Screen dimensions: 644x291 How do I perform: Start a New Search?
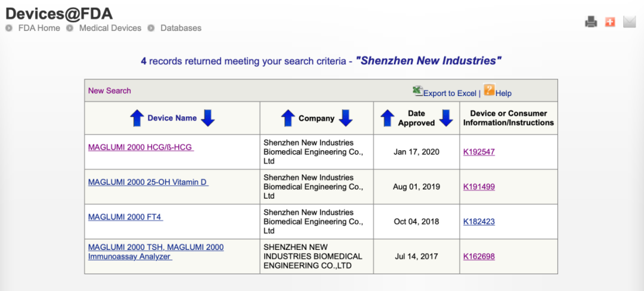(109, 91)
